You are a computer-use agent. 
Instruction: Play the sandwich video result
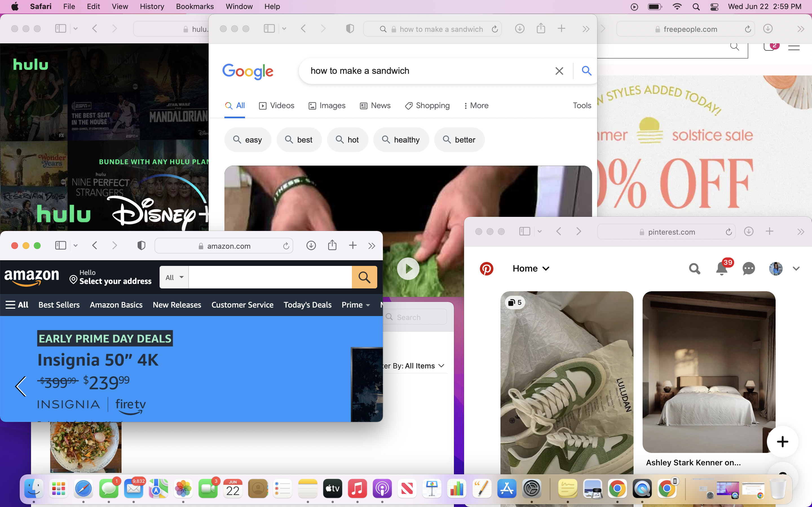(x=408, y=269)
